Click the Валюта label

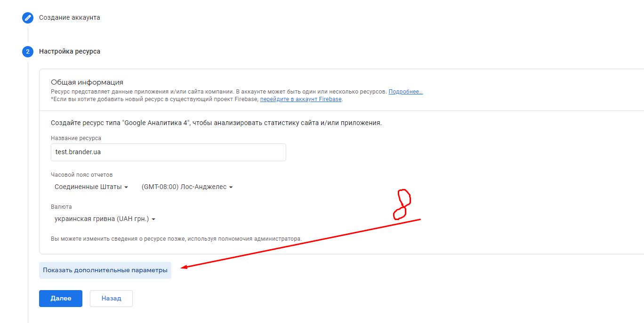[61, 206]
